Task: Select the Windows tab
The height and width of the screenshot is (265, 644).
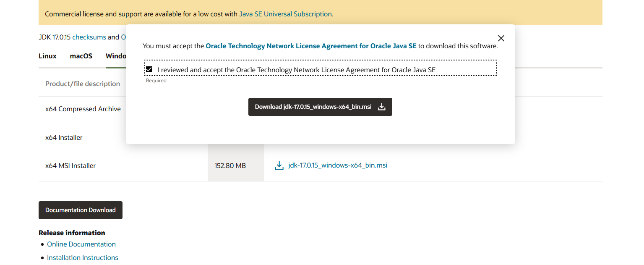Action: (x=116, y=56)
